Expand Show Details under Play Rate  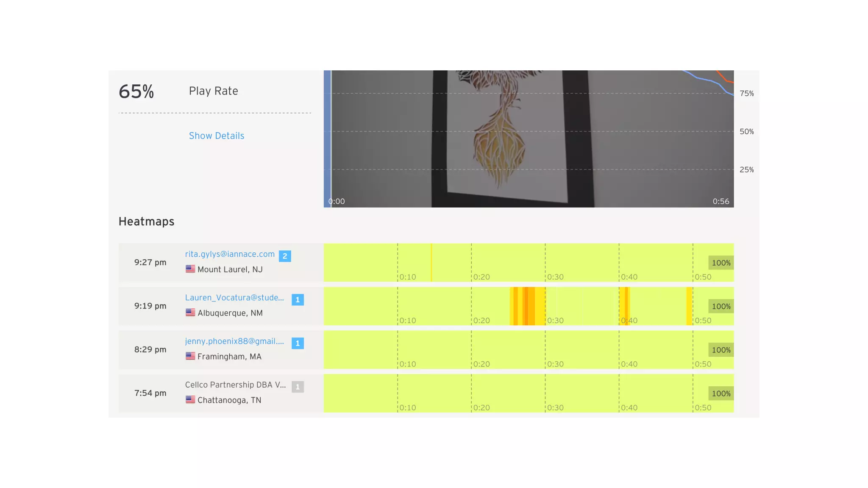click(216, 136)
